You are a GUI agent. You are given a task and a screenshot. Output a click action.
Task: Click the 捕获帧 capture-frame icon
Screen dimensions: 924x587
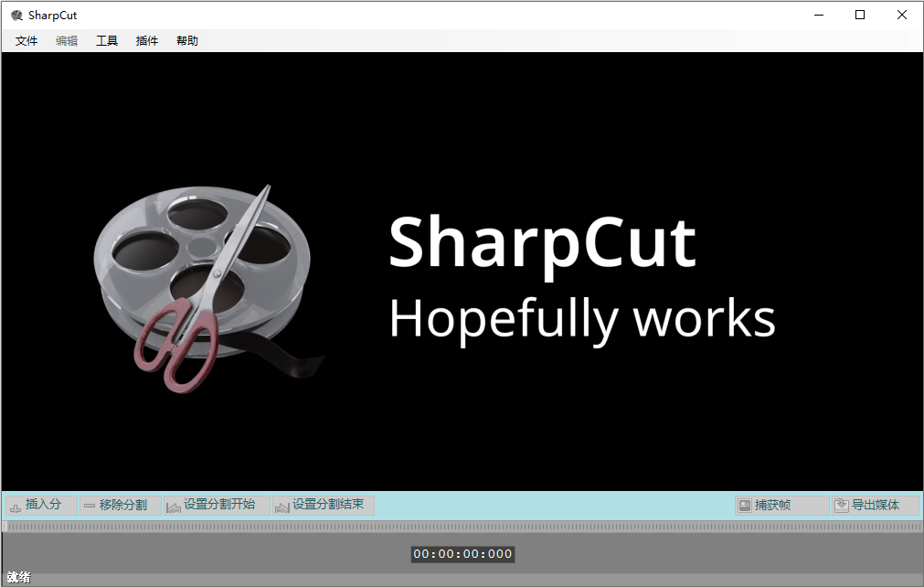747,505
